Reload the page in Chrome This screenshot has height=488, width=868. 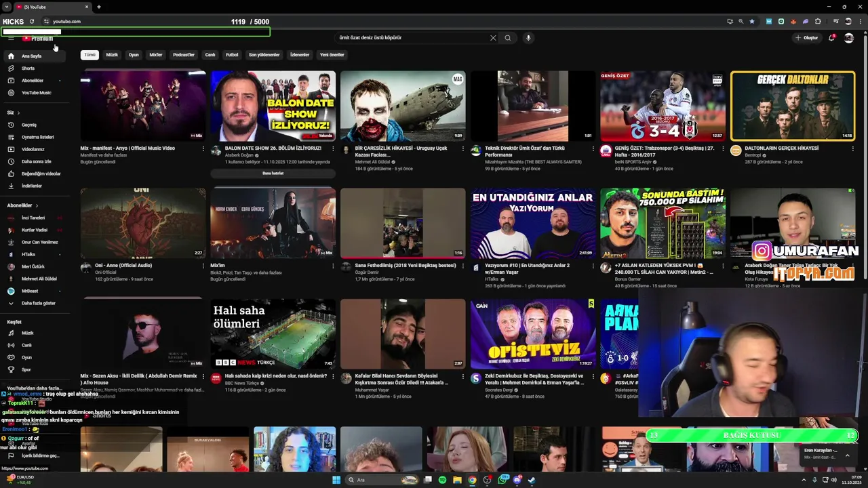click(x=32, y=22)
